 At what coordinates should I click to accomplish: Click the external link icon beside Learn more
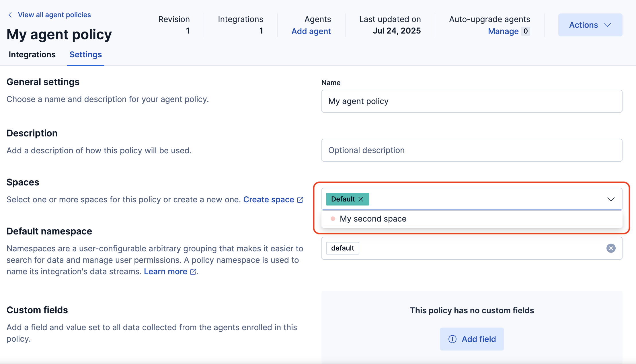tap(193, 272)
